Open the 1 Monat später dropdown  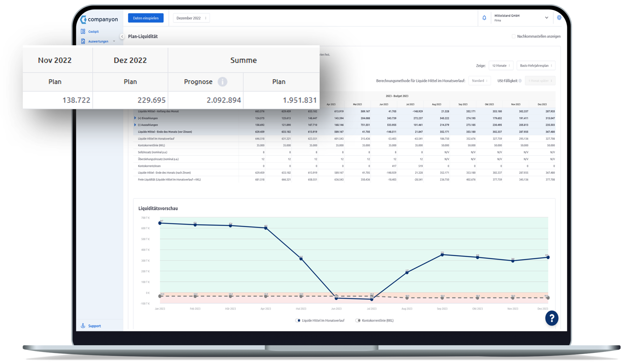click(x=540, y=80)
